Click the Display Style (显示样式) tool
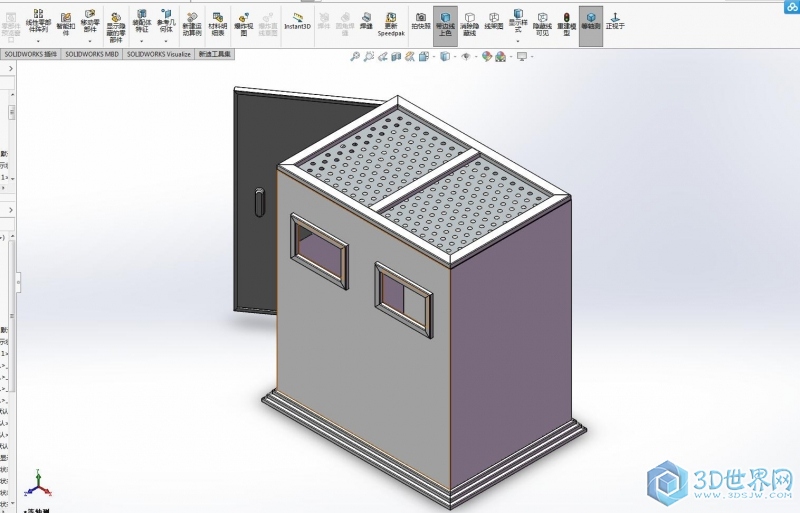Viewport: 800px width, 513px height. tap(518, 20)
